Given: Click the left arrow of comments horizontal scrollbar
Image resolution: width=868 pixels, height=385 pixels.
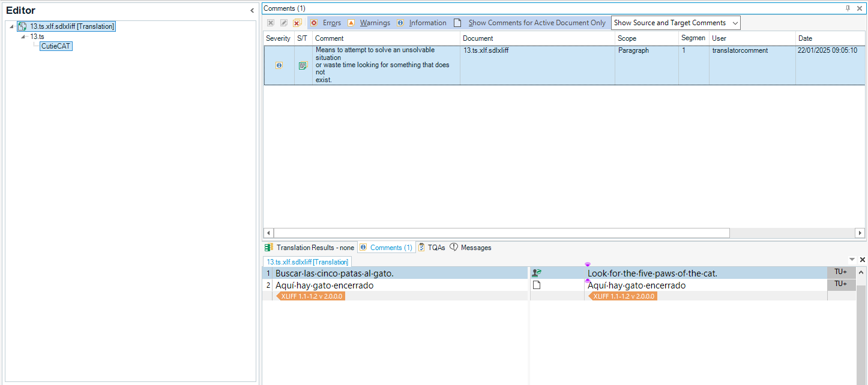Looking at the screenshot, I should 268,233.
